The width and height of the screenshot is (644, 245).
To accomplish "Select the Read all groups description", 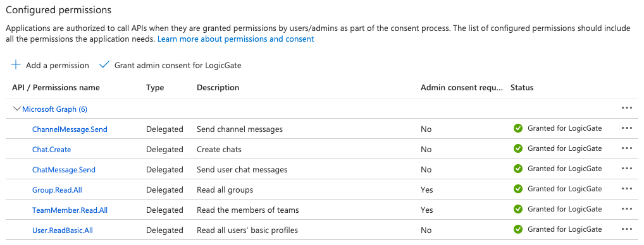I will pos(225,189).
